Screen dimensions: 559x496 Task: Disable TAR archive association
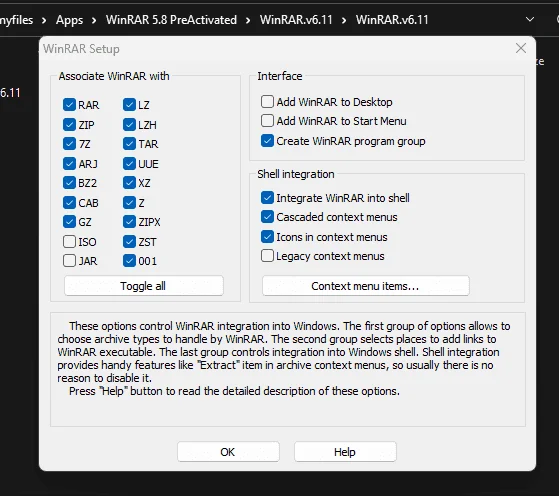click(129, 144)
